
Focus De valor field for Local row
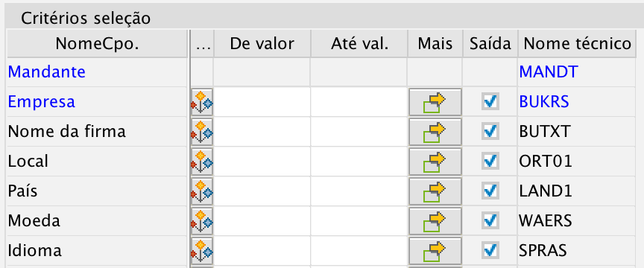click(262, 162)
